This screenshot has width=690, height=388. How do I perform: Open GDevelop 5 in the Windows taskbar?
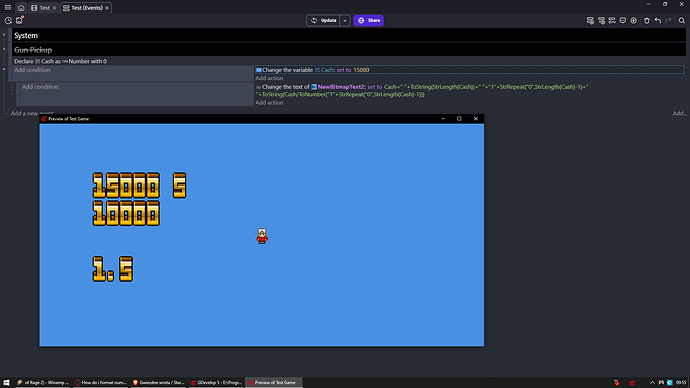[x=216, y=383]
